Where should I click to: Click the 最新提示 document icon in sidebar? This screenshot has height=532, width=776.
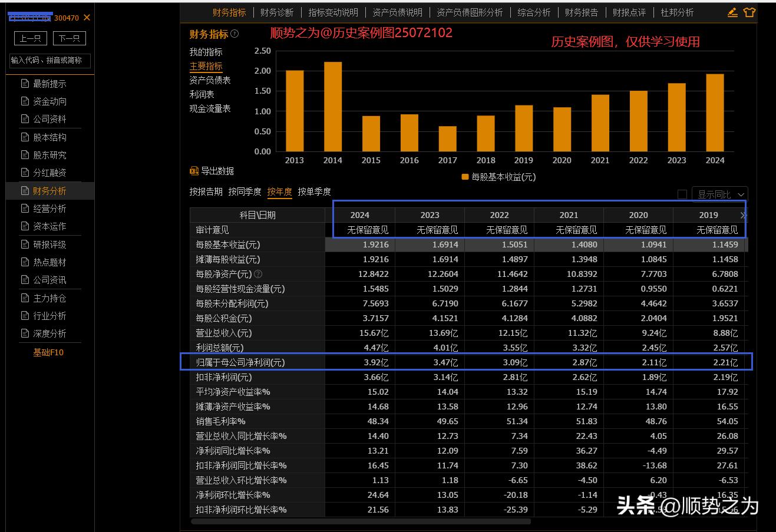25,84
